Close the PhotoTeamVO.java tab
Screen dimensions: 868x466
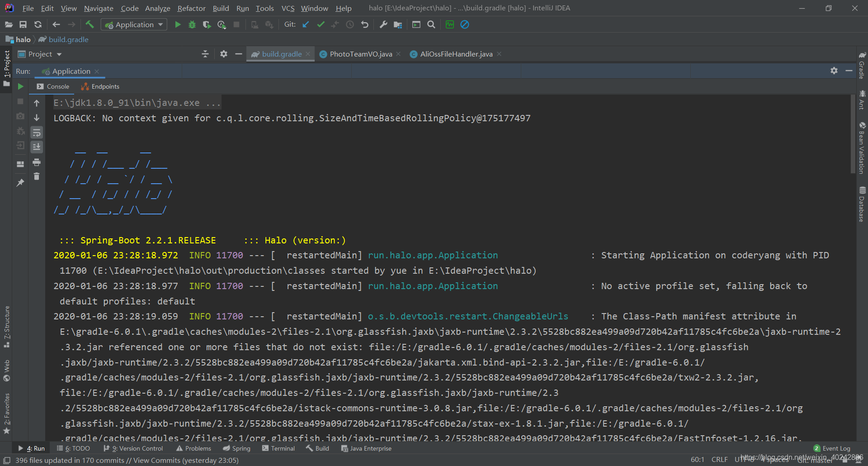[x=398, y=54]
